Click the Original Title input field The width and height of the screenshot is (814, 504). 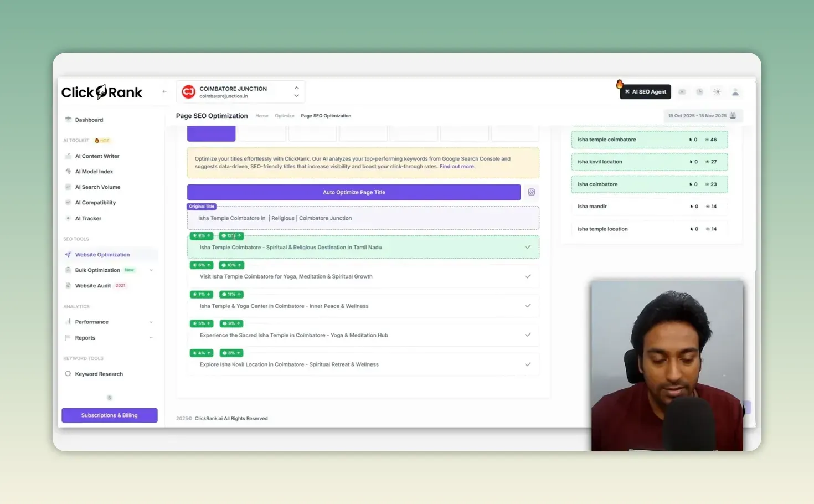(363, 218)
